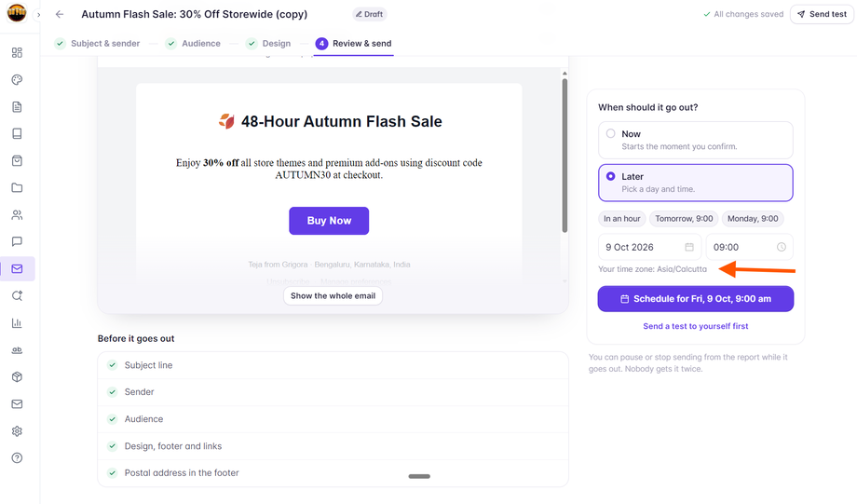Switch to the Design step tab

(268, 44)
